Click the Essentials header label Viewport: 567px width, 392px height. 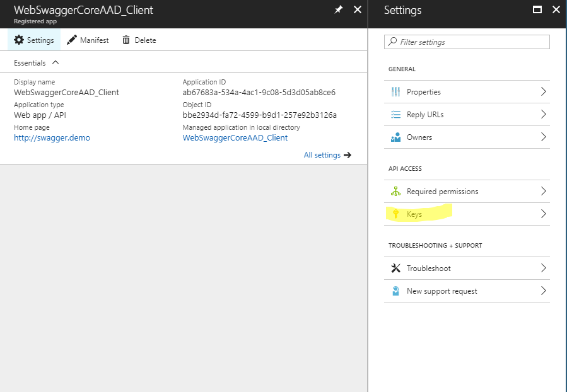pos(30,63)
